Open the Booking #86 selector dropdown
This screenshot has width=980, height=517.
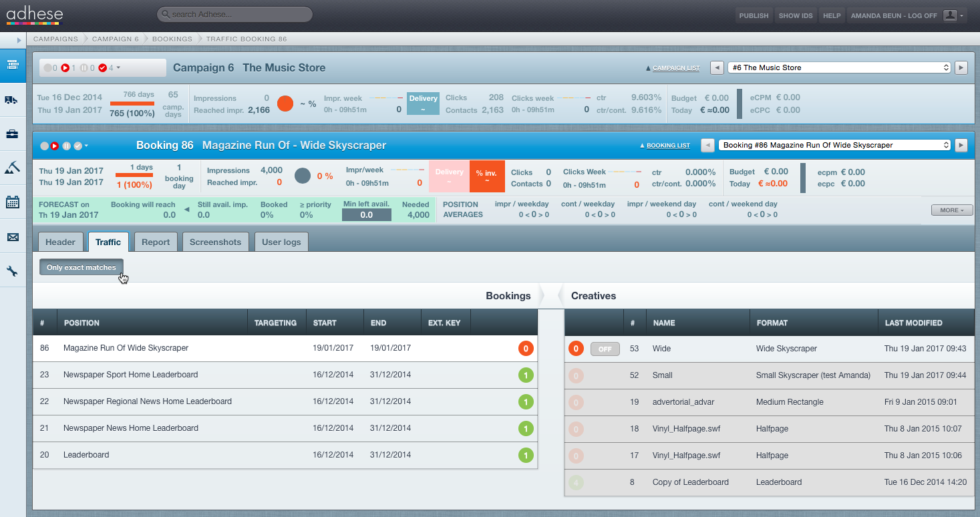pos(834,145)
